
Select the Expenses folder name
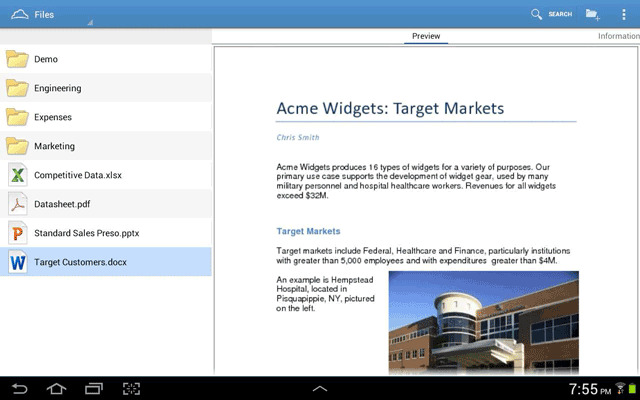click(x=53, y=117)
